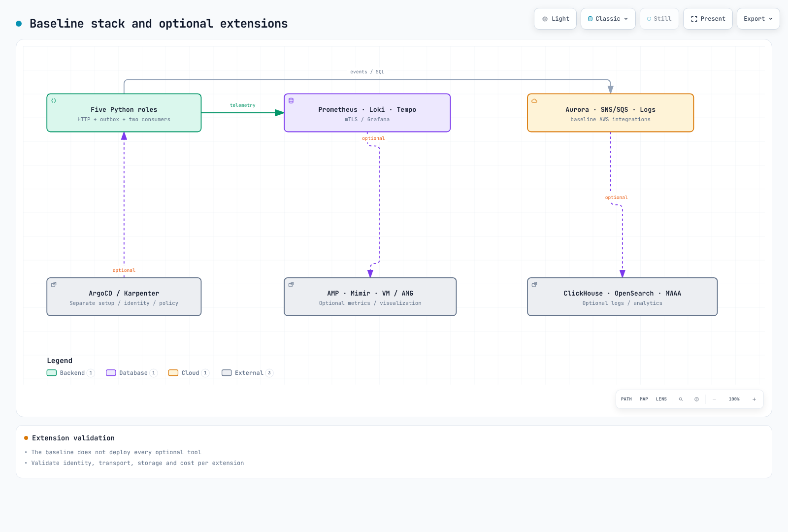788x532 pixels.
Task: Toggle Cloud legend filter
Action: click(x=189, y=373)
